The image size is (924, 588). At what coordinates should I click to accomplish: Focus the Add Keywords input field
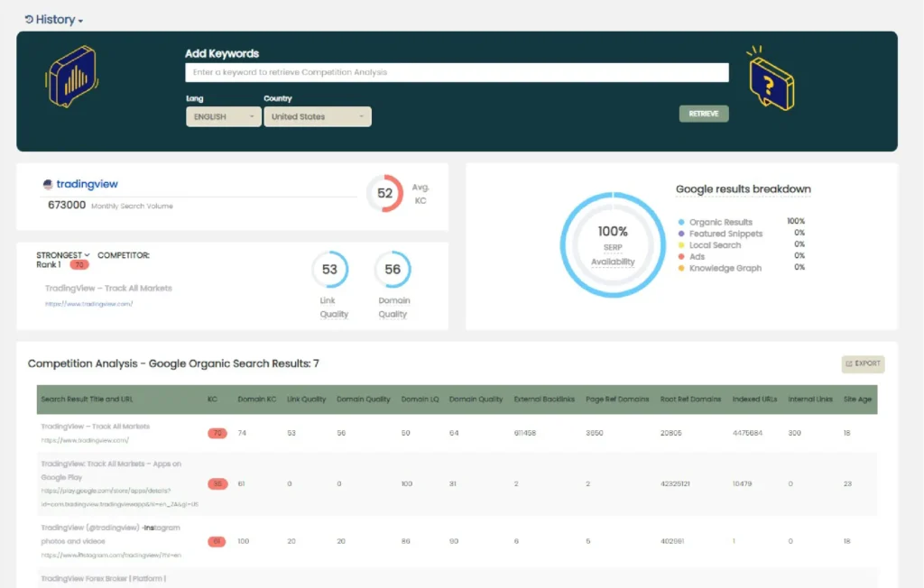(457, 72)
